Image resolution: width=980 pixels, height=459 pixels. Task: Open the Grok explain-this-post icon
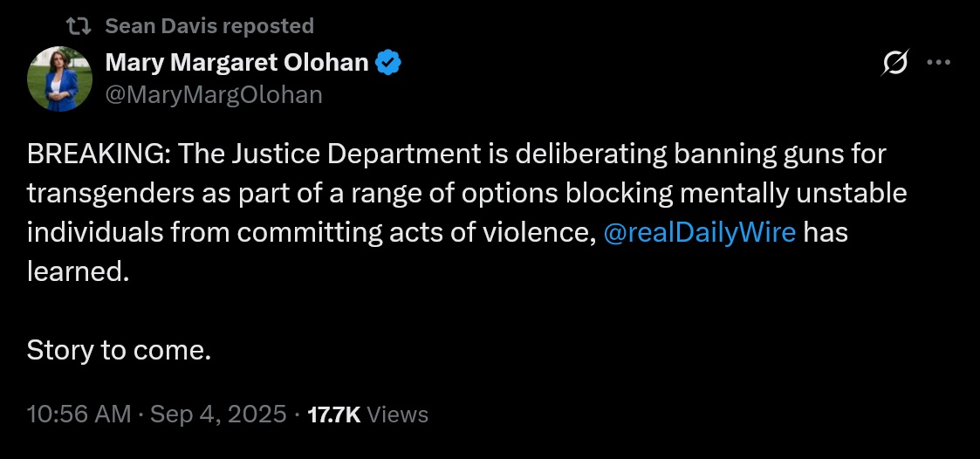pos(895,64)
